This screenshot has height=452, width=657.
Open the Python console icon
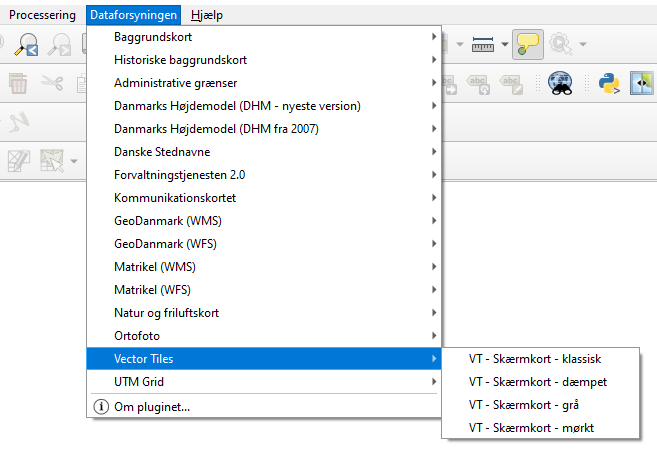[x=609, y=83]
